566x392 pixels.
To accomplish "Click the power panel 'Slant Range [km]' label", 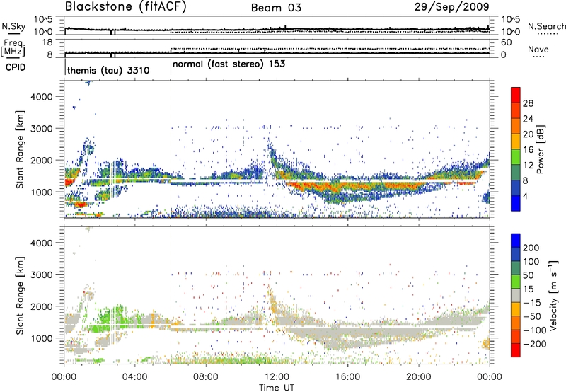I will [20, 149].
